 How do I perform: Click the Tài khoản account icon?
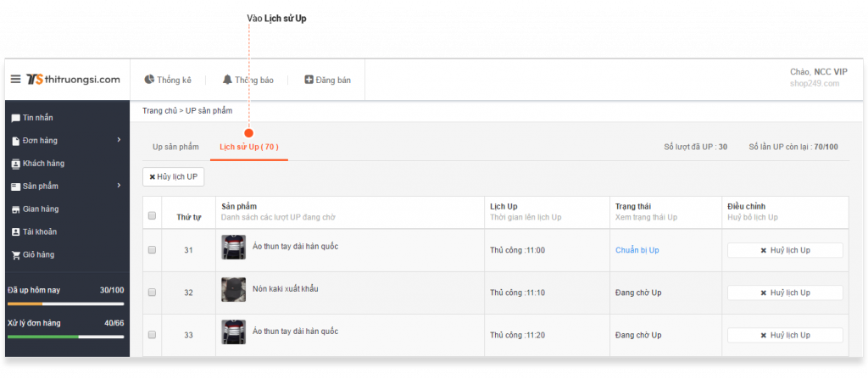pos(15,231)
